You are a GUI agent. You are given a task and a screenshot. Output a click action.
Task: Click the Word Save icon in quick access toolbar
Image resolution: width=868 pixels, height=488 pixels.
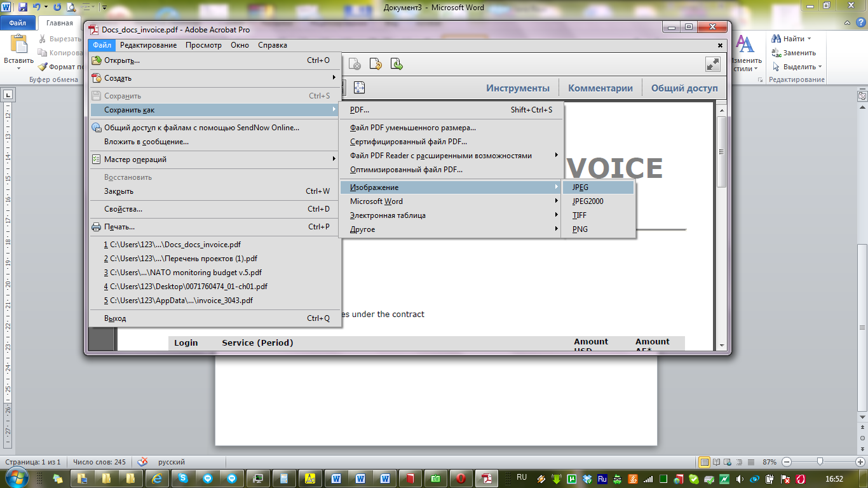pyautogui.click(x=23, y=8)
